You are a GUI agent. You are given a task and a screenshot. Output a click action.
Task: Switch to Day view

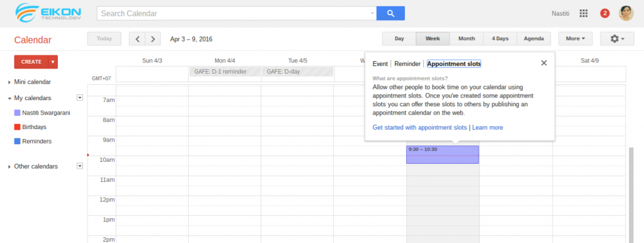click(x=399, y=38)
